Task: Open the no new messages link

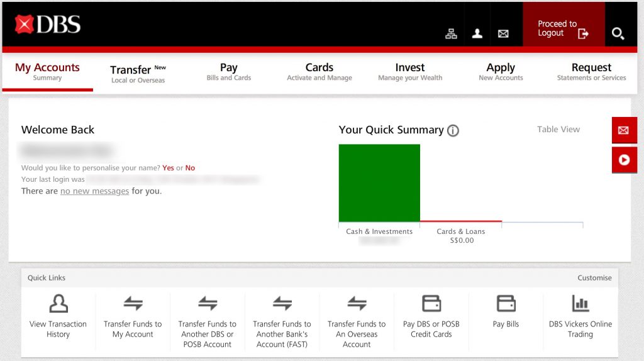Action: click(x=94, y=191)
